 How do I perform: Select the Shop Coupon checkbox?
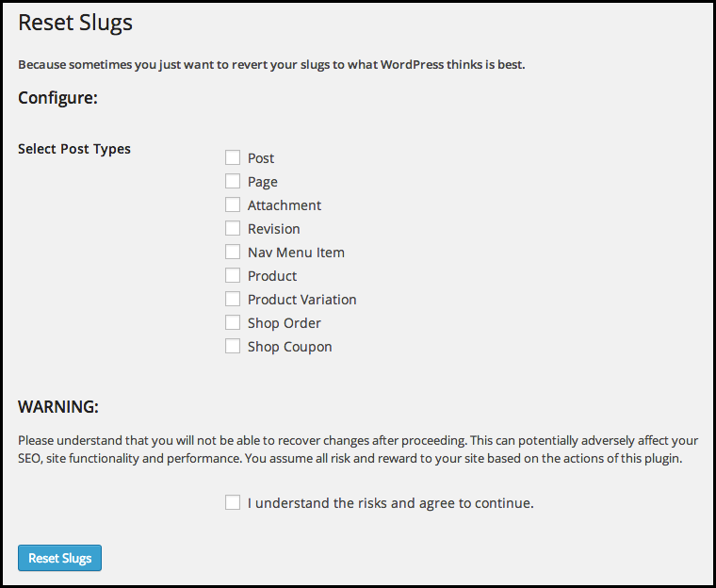[x=233, y=347]
